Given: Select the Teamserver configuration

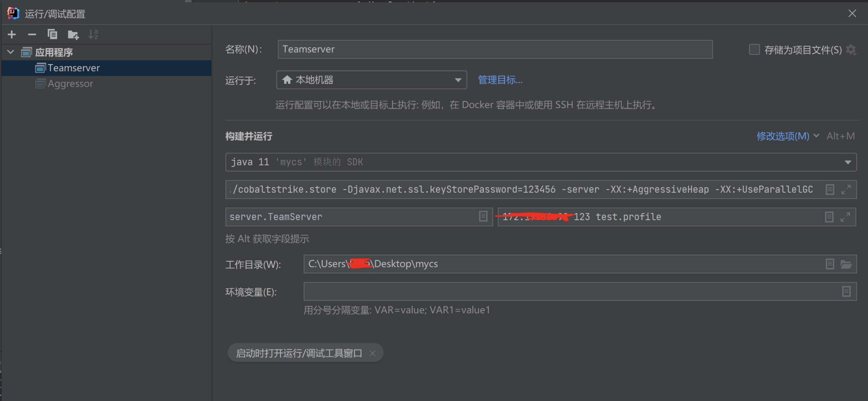Looking at the screenshot, I should click(73, 68).
